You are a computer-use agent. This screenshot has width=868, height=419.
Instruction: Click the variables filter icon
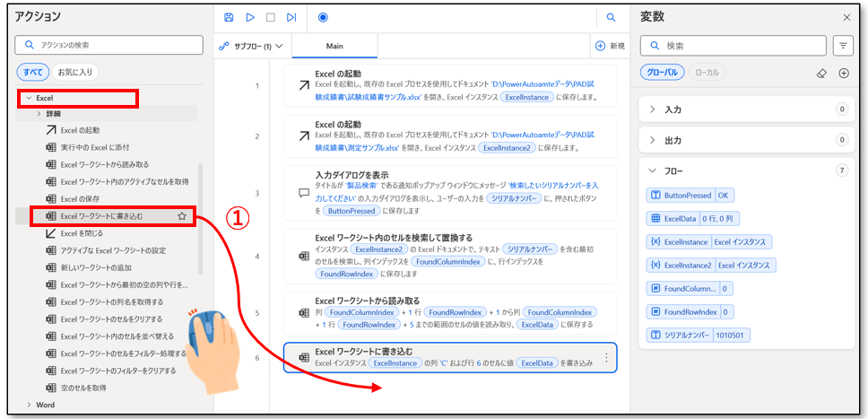pos(843,45)
